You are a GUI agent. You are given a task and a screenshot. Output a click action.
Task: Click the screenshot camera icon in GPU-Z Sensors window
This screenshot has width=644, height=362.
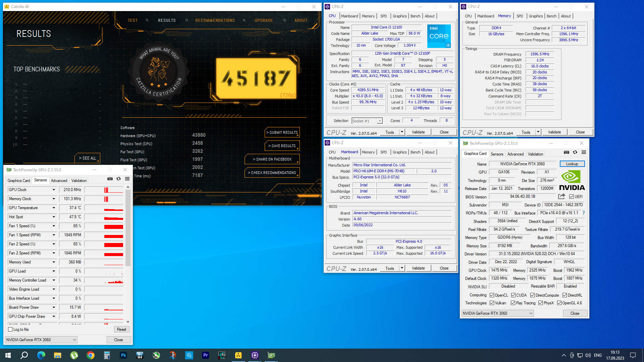[x=110, y=179]
